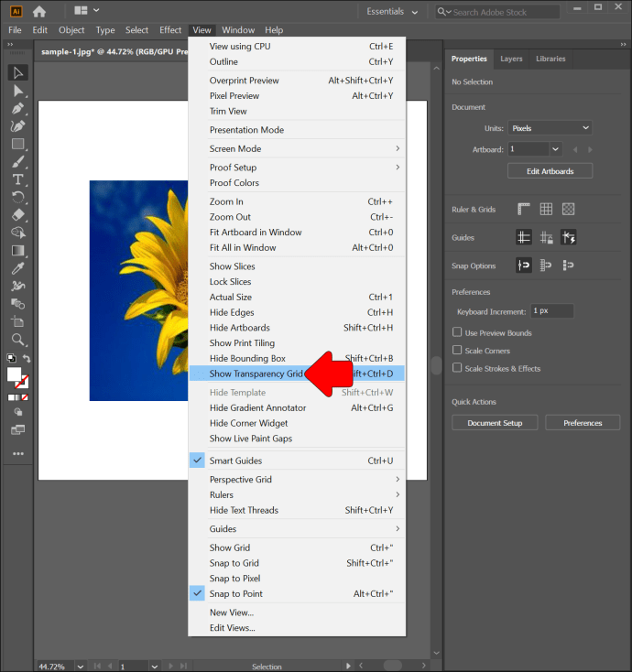
Task: Choose Show Transparency Grid menu item
Action: click(x=256, y=374)
